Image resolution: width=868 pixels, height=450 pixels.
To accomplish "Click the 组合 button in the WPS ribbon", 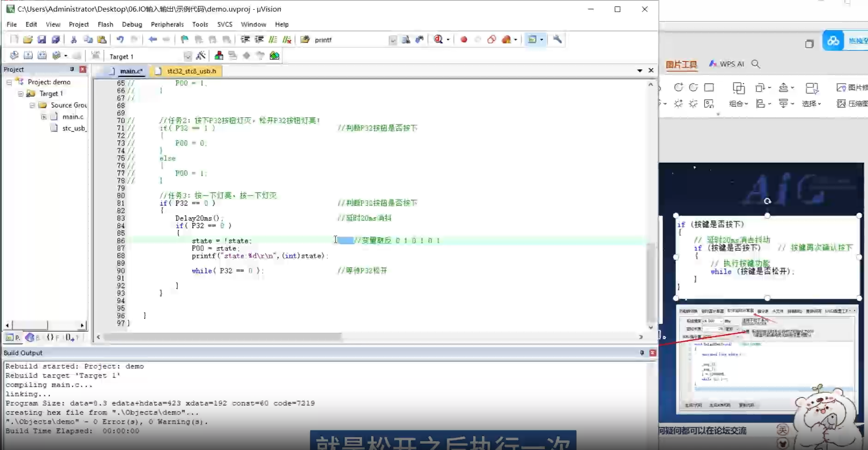I will coord(738,95).
